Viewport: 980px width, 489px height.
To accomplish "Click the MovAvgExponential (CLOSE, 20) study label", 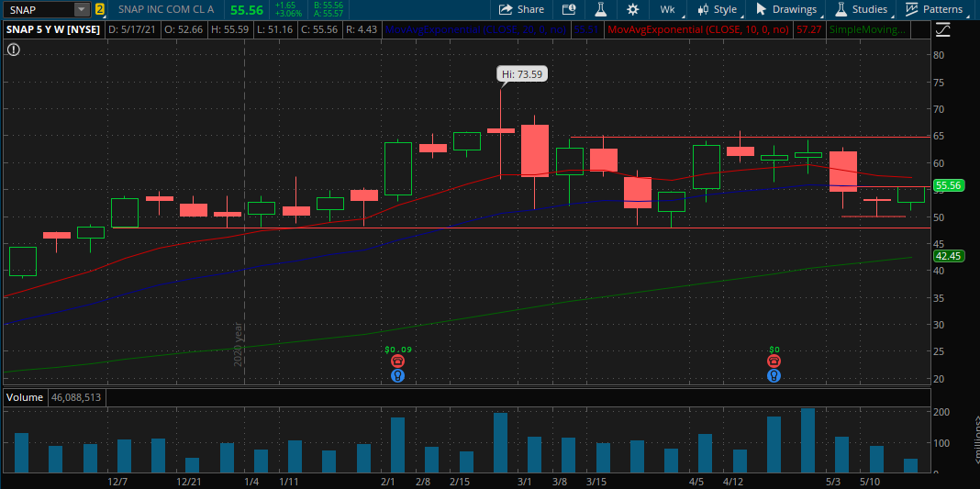I will click(477, 29).
